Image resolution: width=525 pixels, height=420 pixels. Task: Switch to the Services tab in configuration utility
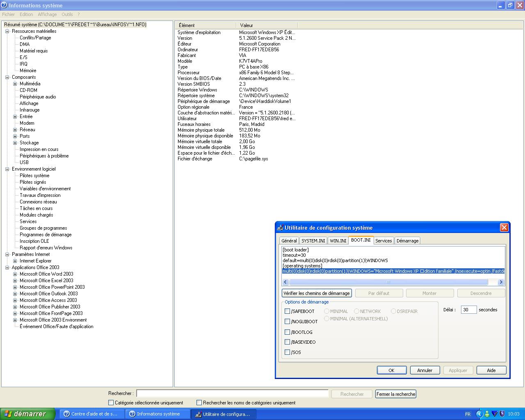point(383,241)
